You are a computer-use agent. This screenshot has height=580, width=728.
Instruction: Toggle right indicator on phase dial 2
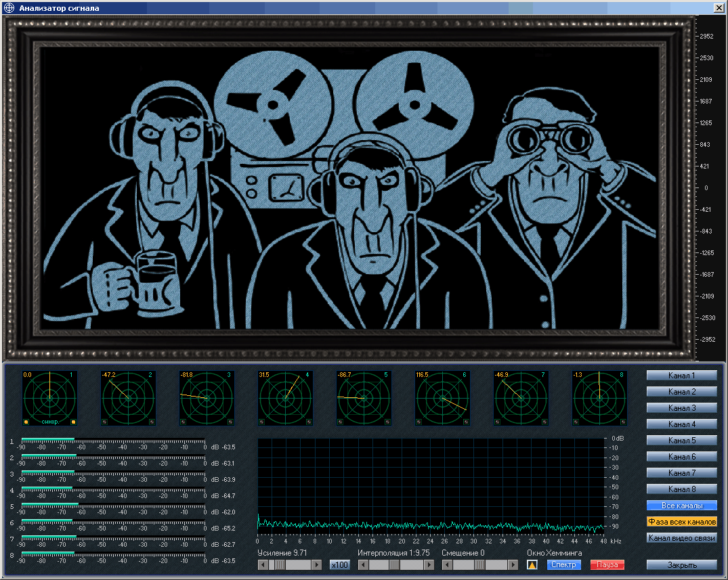(x=152, y=422)
